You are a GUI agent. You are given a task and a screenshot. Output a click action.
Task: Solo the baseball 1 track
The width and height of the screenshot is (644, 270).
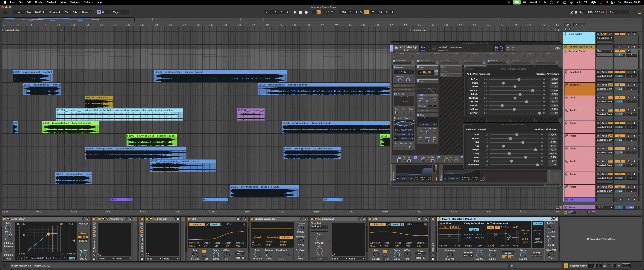tap(628, 72)
